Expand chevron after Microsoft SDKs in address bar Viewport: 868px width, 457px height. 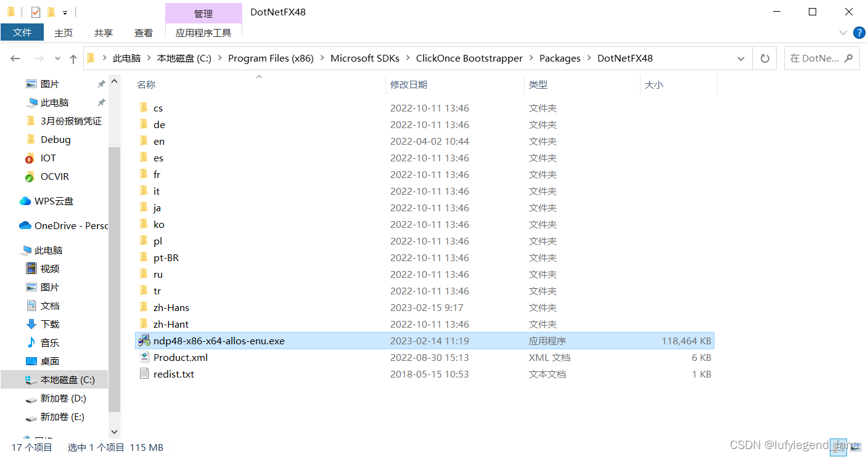point(407,59)
